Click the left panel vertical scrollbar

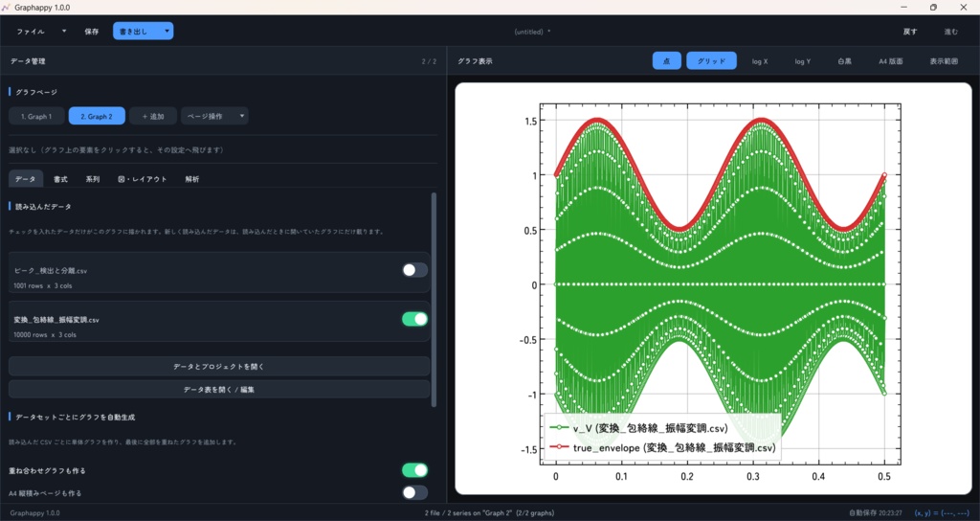(434, 300)
